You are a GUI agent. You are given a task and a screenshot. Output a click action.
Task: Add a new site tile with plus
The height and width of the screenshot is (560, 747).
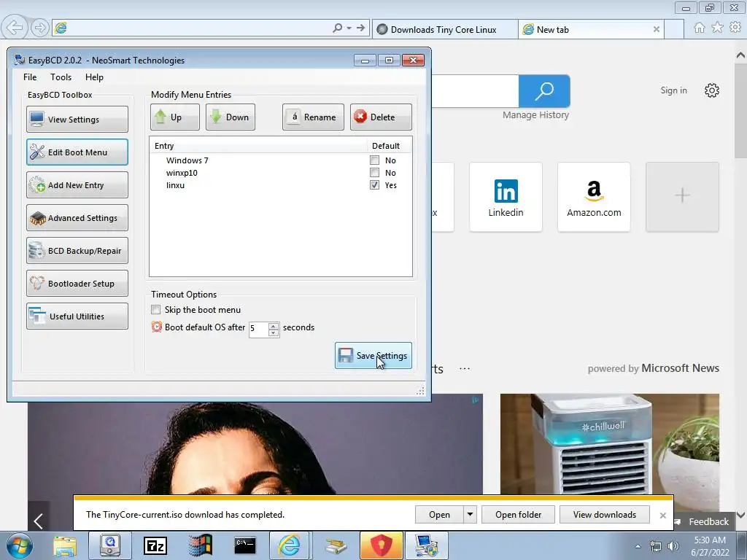pyautogui.click(x=682, y=197)
